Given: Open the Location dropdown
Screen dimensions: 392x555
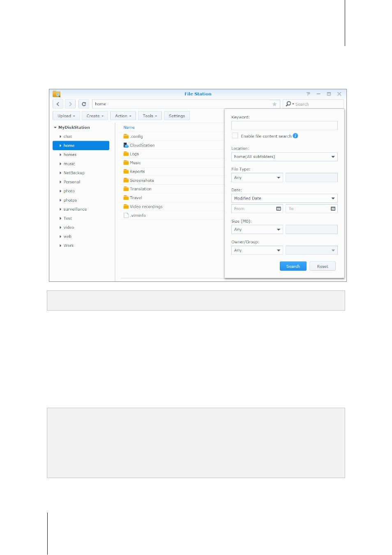Looking at the screenshot, I should point(284,157).
